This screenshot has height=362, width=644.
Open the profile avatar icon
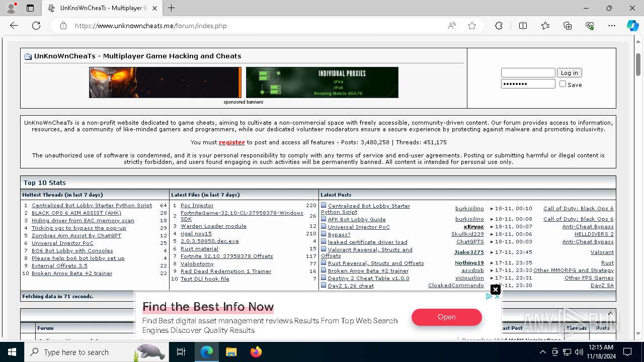(x=11, y=8)
